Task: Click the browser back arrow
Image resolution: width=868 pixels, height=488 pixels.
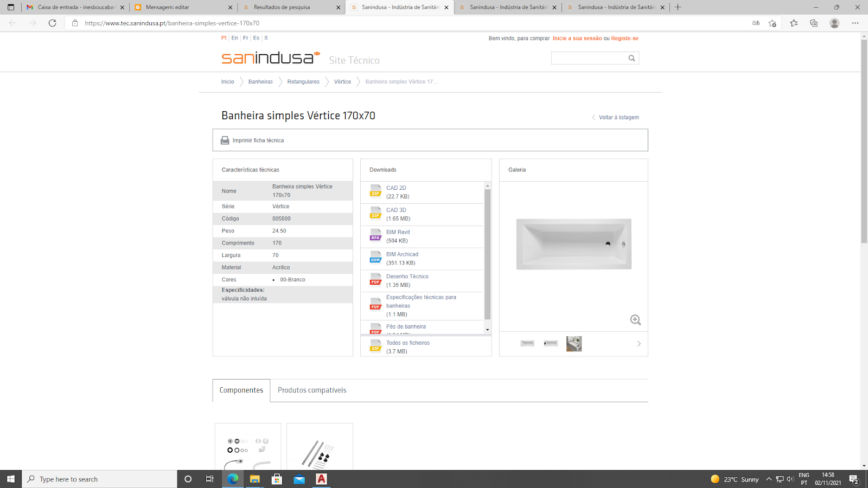Action: pos(12,23)
